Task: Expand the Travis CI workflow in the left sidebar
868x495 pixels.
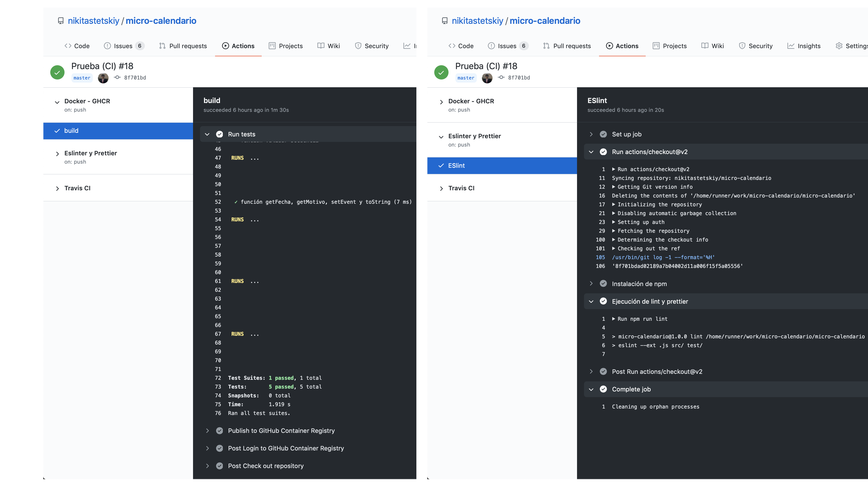Action: point(57,188)
